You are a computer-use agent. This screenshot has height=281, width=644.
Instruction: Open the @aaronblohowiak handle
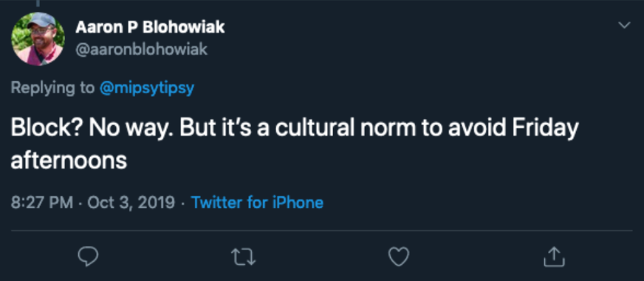point(142,50)
